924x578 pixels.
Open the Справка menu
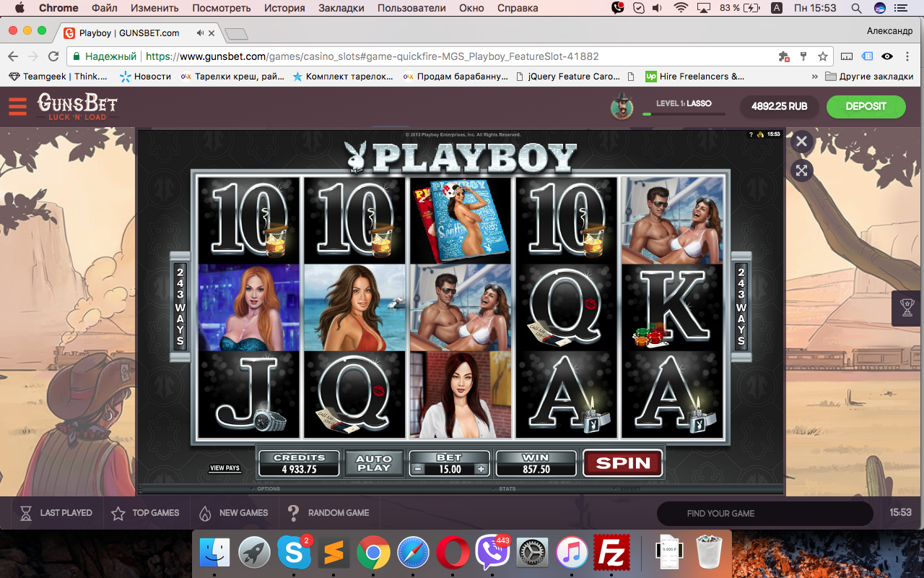(518, 8)
